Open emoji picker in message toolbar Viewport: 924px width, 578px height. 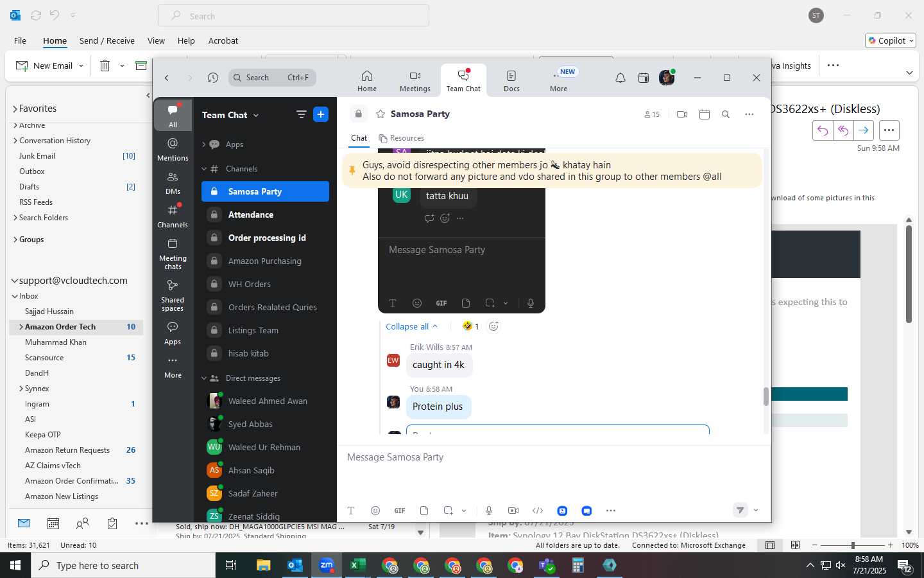(x=375, y=511)
